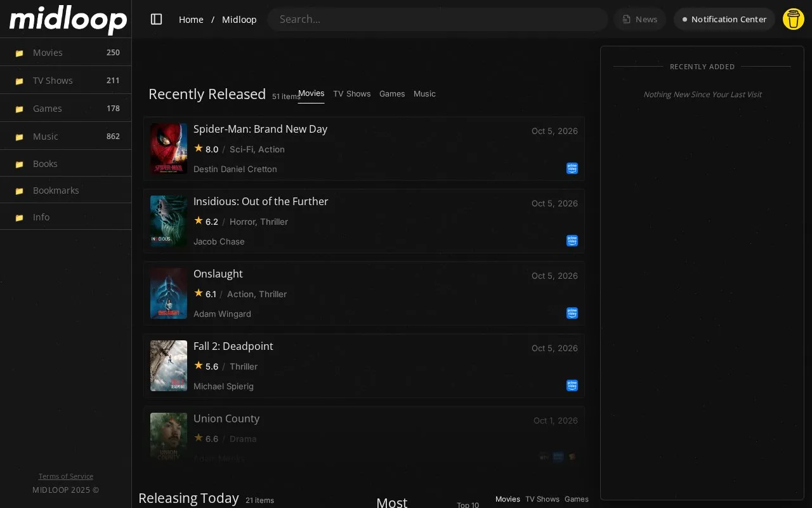The width and height of the screenshot is (812, 508).
Task: Select the Games tab beside Top 10
Action: click(x=577, y=499)
